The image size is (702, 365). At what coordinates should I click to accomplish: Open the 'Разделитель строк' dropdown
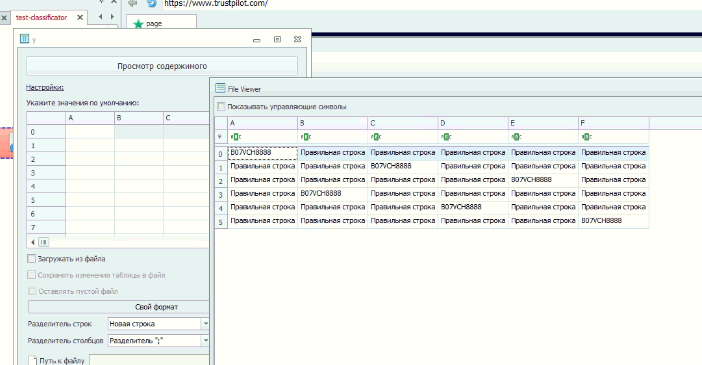pos(205,323)
